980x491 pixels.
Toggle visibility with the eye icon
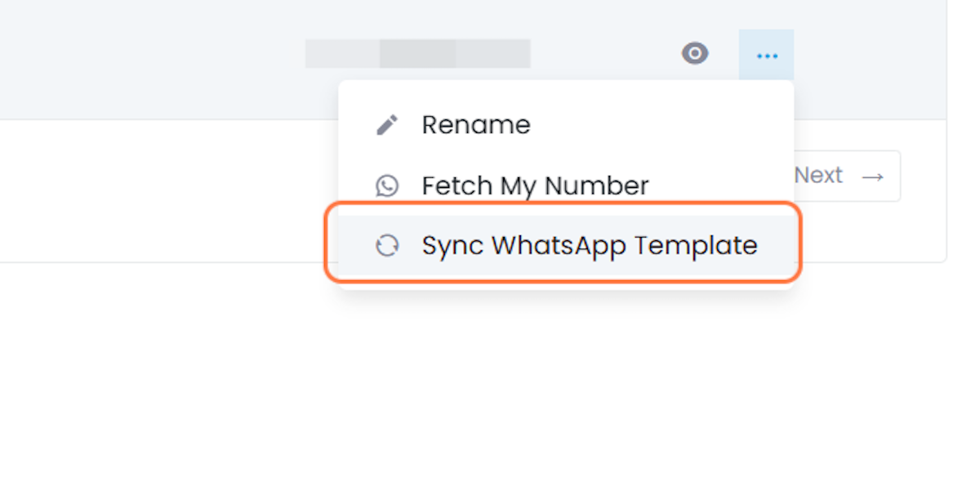(x=694, y=54)
